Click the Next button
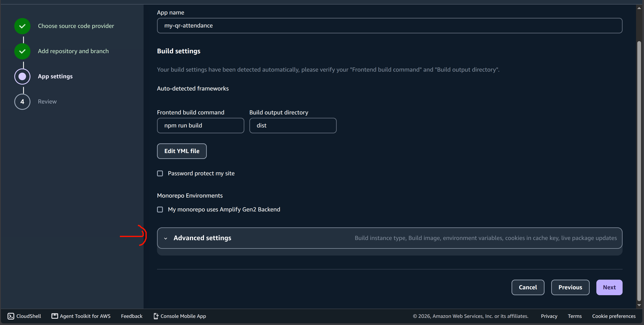The width and height of the screenshot is (644, 325). (609, 287)
